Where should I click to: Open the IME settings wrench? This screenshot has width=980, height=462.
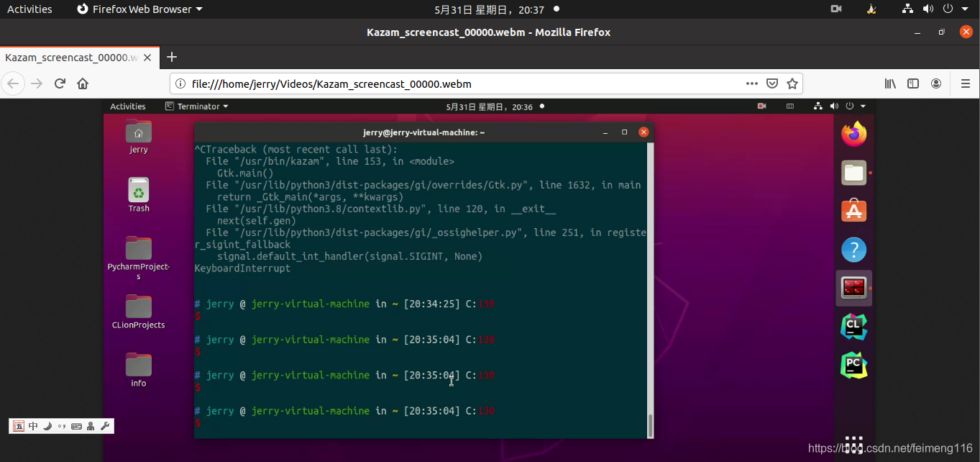tap(105, 426)
